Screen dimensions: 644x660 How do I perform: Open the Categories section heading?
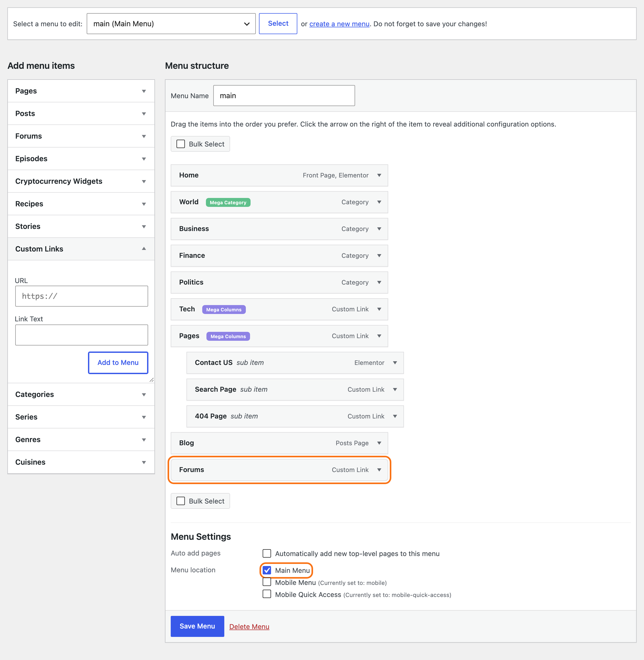pyautogui.click(x=81, y=395)
